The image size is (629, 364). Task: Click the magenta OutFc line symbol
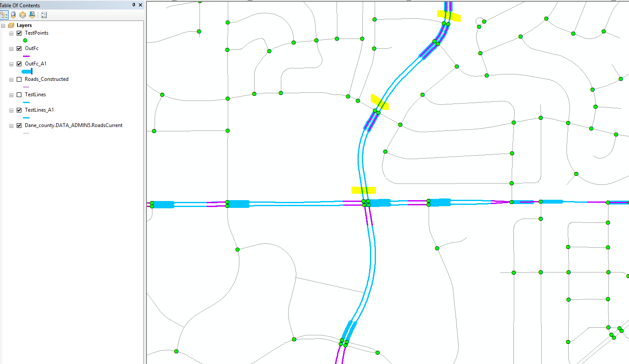point(26,56)
